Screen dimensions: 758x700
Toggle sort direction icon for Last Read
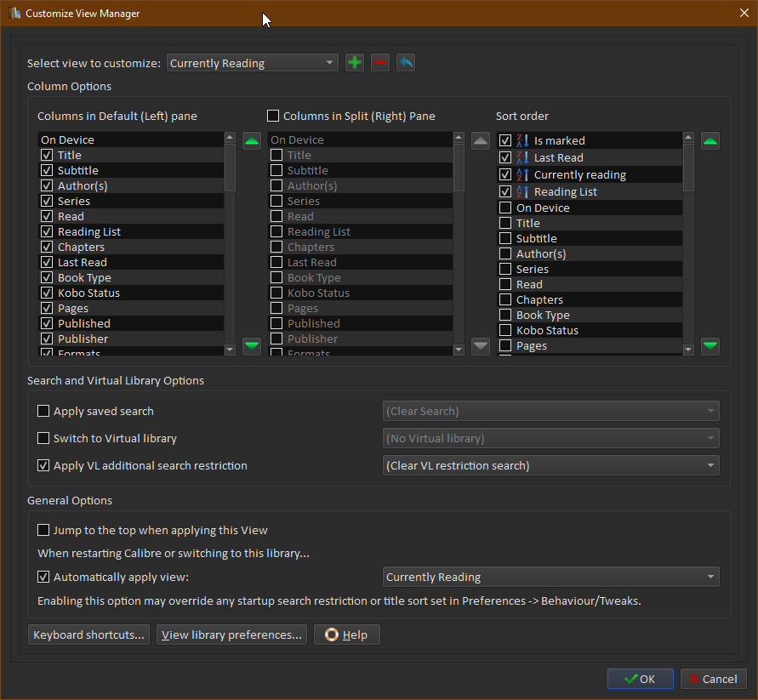tap(522, 157)
